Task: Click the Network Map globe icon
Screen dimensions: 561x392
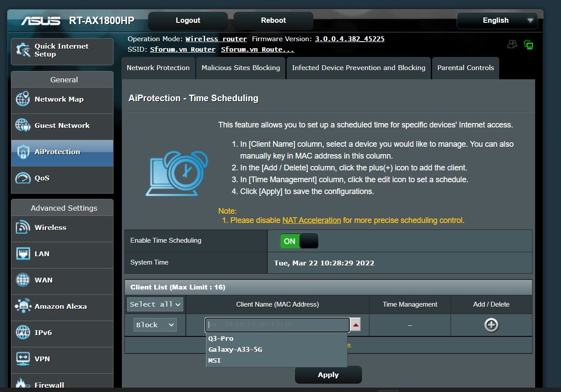Action: coord(23,99)
